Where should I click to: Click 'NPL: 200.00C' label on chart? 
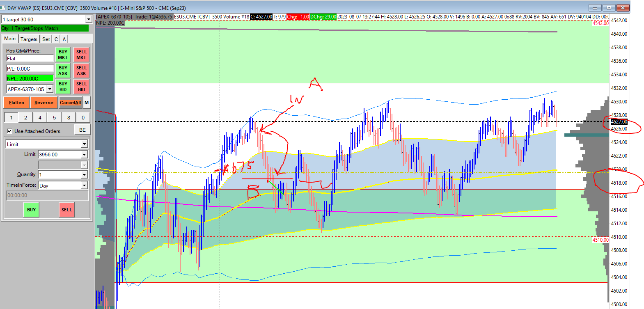tap(110, 23)
